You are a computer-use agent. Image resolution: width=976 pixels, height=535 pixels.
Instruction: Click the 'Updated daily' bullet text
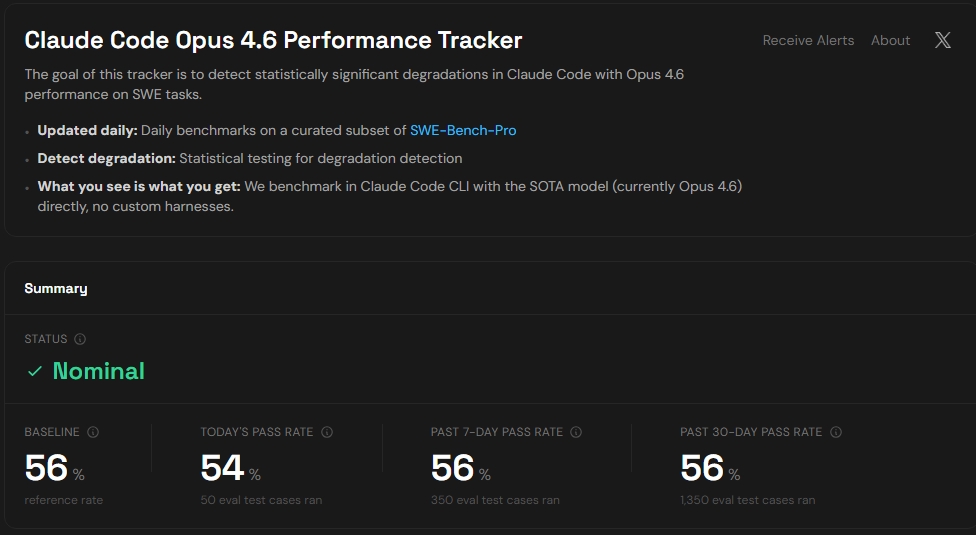[88, 130]
